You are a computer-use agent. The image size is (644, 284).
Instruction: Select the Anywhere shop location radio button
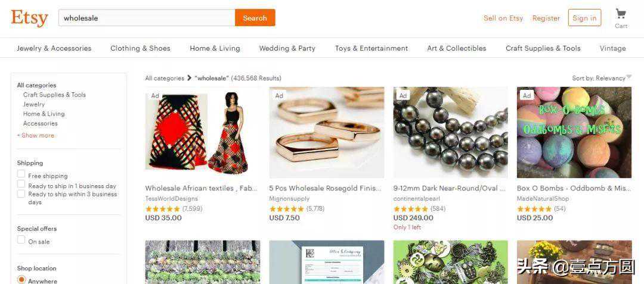point(21,280)
